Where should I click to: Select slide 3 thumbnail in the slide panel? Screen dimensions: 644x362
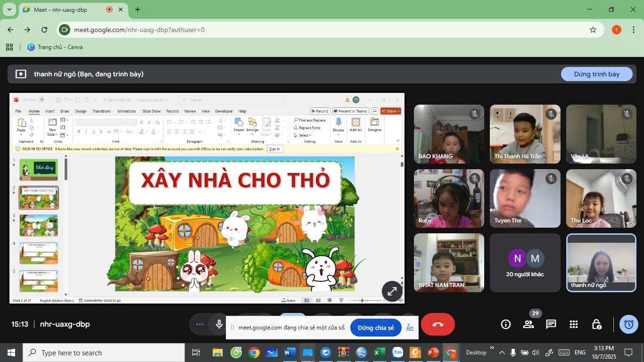coord(39,225)
